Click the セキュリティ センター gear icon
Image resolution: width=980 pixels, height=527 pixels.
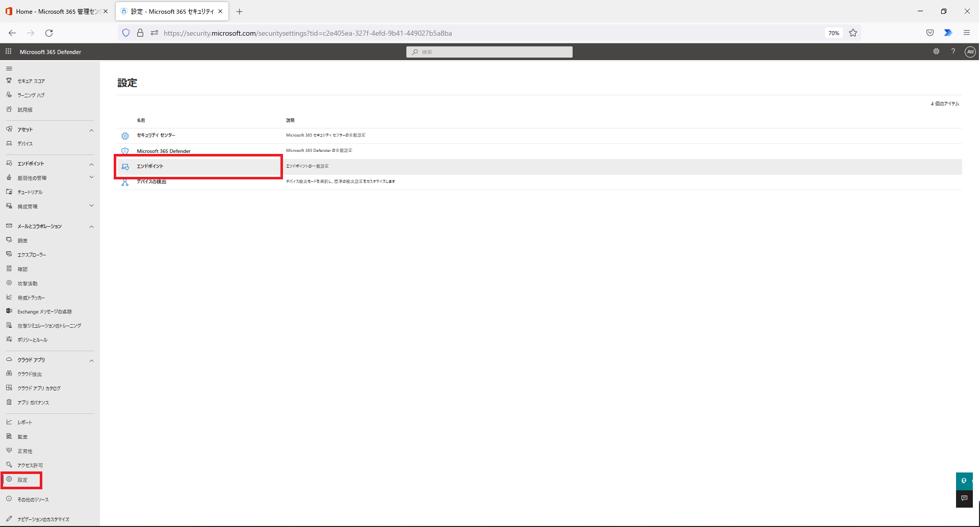pyautogui.click(x=125, y=136)
